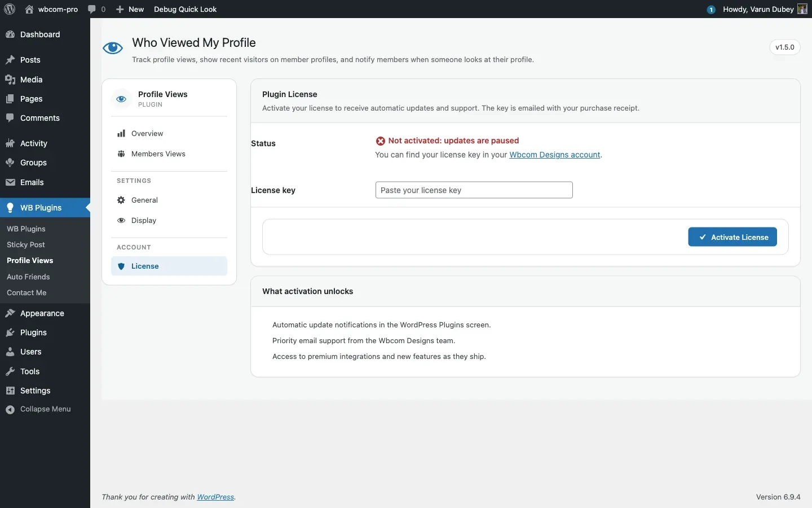Open the Profile Views submenu entry

coord(30,260)
